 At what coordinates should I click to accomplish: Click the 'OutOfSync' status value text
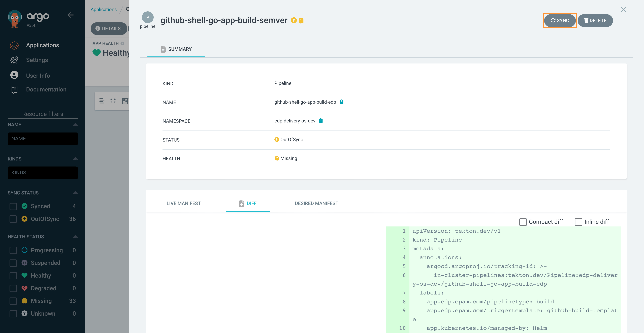pos(292,140)
